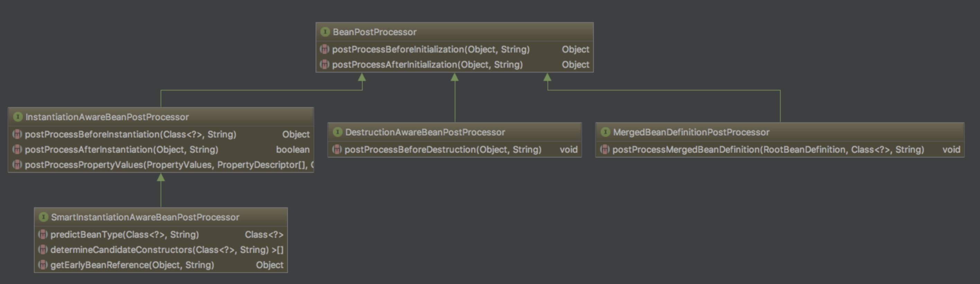Select the SmartInstantiationAwareBeanPostProcessor node title
The image size is (980, 284).
pyautogui.click(x=145, y=218)
